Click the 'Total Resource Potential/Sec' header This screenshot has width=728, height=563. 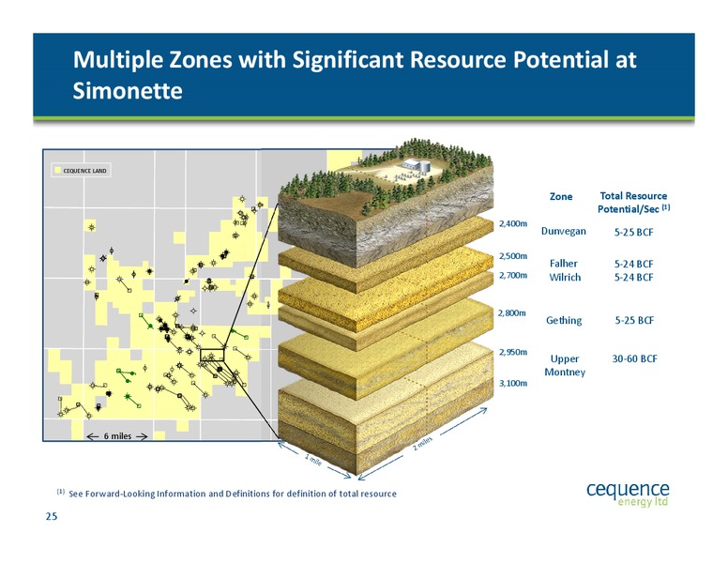click(x=634, y=203)
